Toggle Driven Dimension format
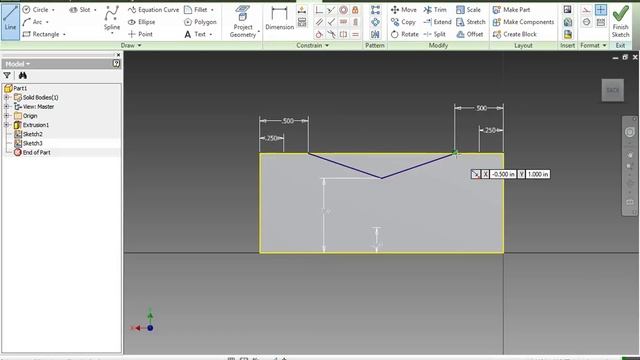Viewport: 640px width, 360px height. click(600, 22)
